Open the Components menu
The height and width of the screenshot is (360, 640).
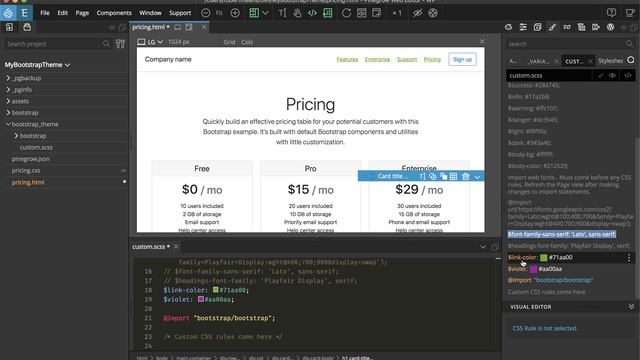point(114,13)
